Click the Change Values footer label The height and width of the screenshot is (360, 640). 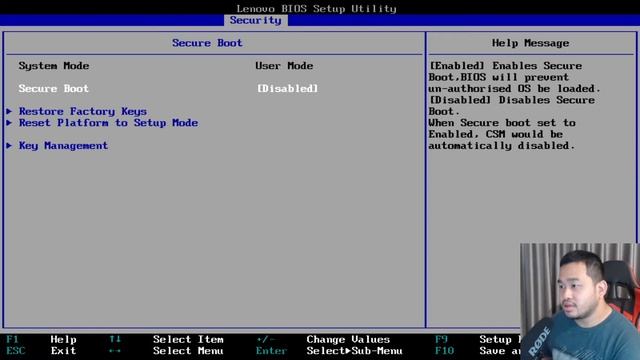point(348,339)
